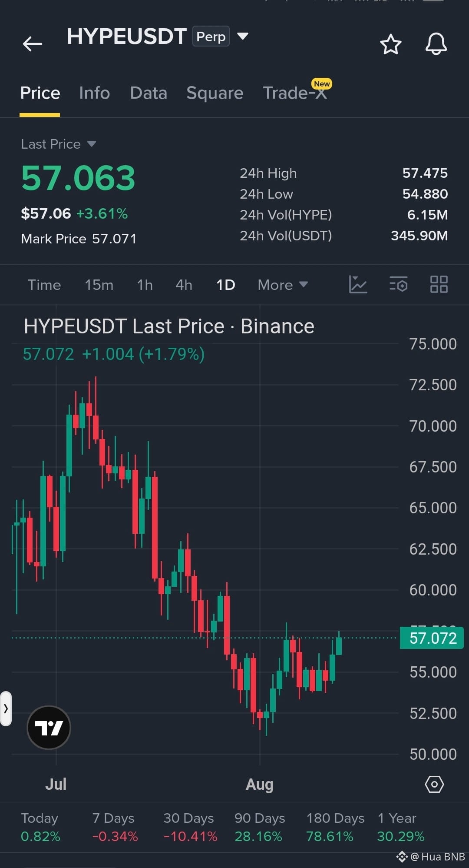469x868 pixels.
Task: Open chart display settings list icon
Action: (x=398, y=285)
